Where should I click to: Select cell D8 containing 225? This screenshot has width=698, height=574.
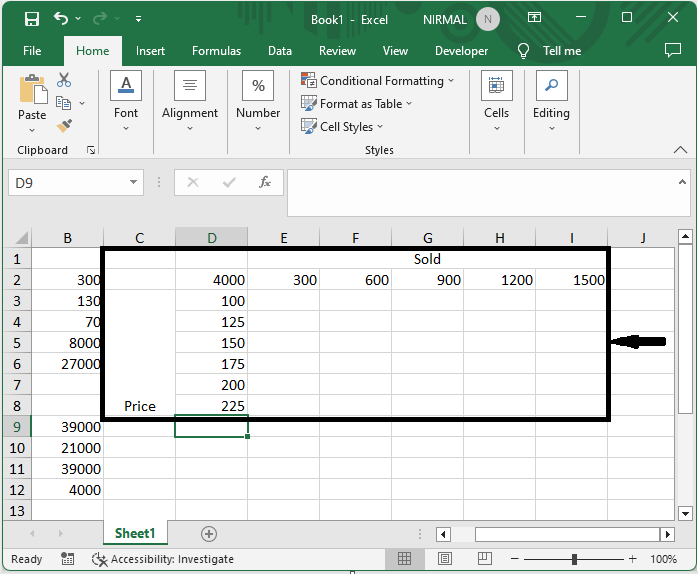(211, 406)
